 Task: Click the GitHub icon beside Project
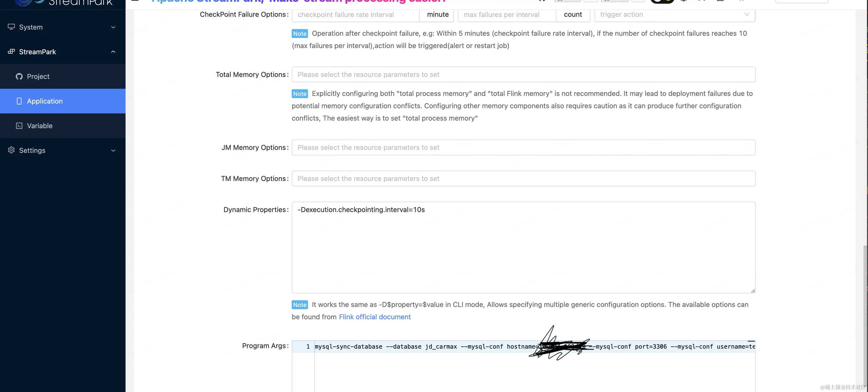[19, 76]
